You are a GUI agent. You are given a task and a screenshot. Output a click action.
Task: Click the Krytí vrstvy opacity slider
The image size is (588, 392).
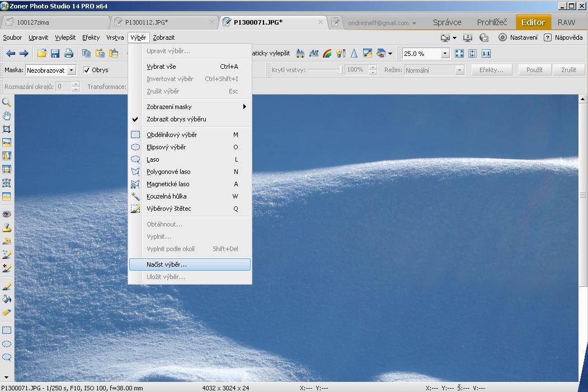click(x=324, y=70)
